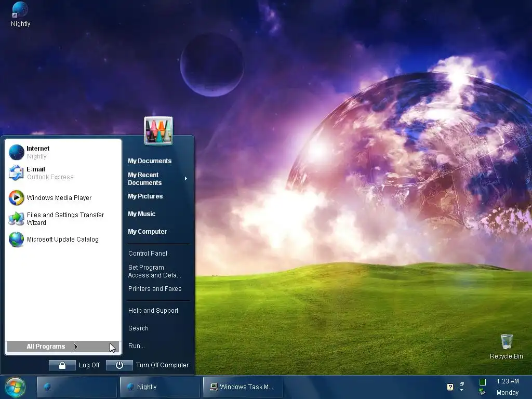
Task: Open the language bar options dropdown arrow
Action: coord(461,390)
